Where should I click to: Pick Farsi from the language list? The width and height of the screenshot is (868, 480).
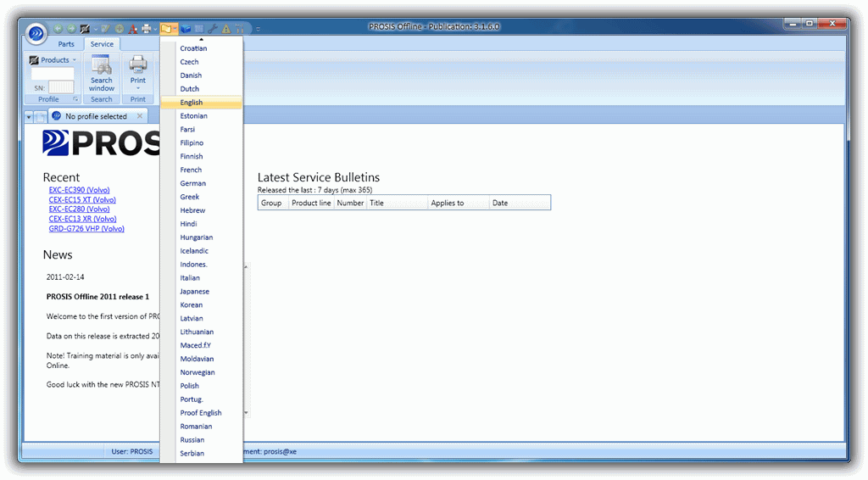[x=202, y=129]
